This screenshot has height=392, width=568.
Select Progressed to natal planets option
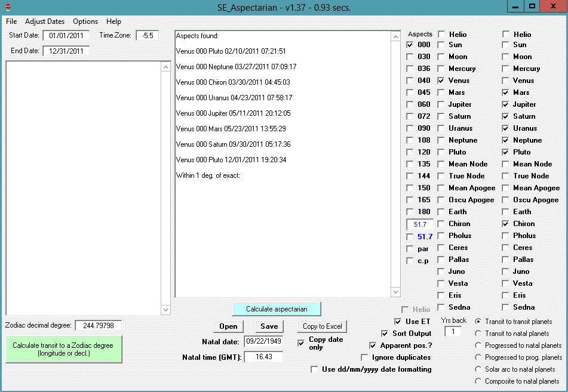click(x=478, y=345)
